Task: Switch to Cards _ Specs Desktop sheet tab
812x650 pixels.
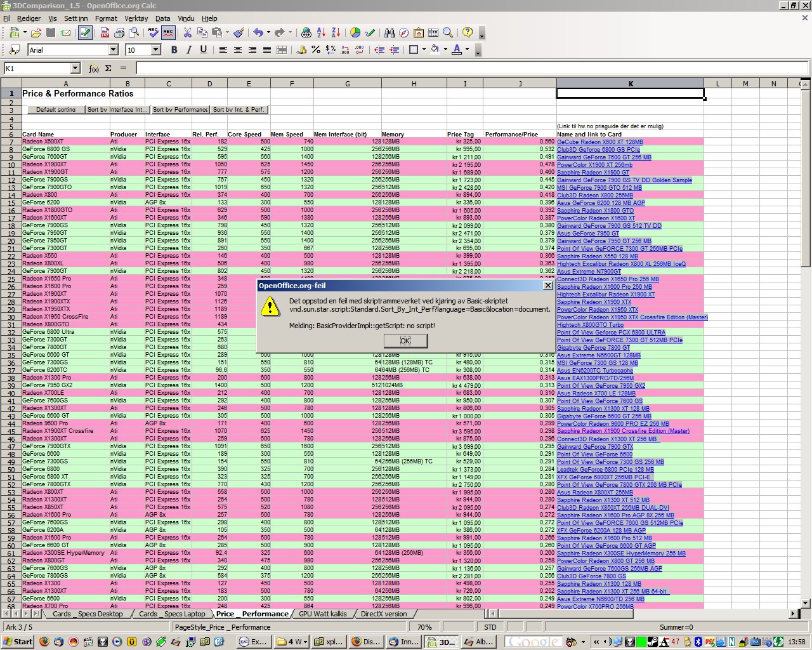Action: pyautogui.click(x=87, y=614)
